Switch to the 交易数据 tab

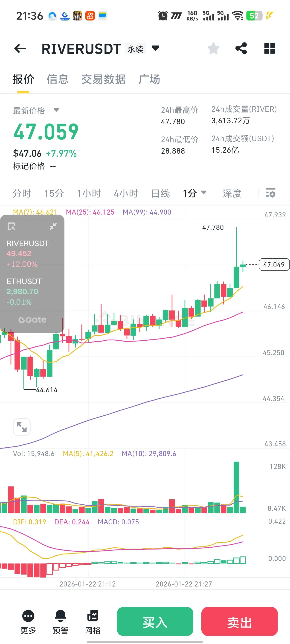[x=103, y=79]
